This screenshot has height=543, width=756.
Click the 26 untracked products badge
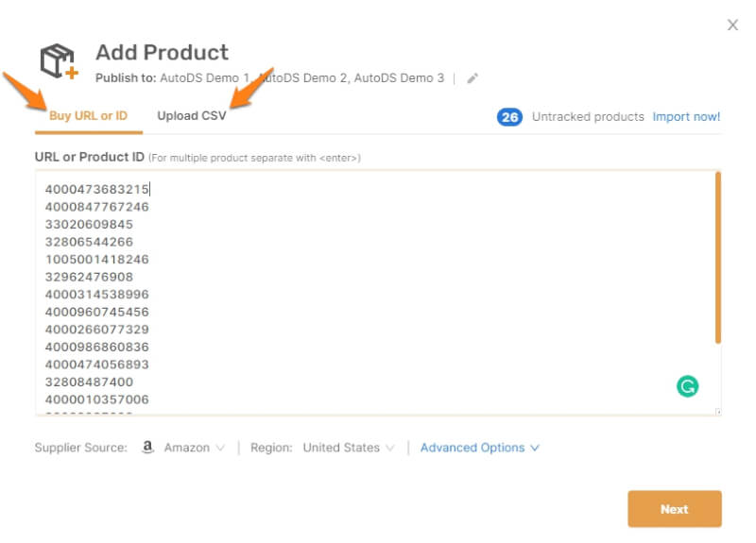point(509,117)
